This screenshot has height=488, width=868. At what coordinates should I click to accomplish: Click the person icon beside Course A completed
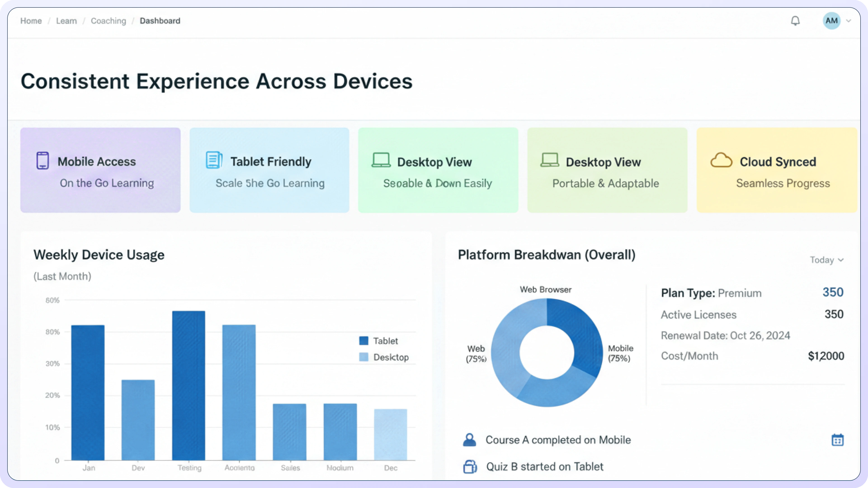coord(469,440)
